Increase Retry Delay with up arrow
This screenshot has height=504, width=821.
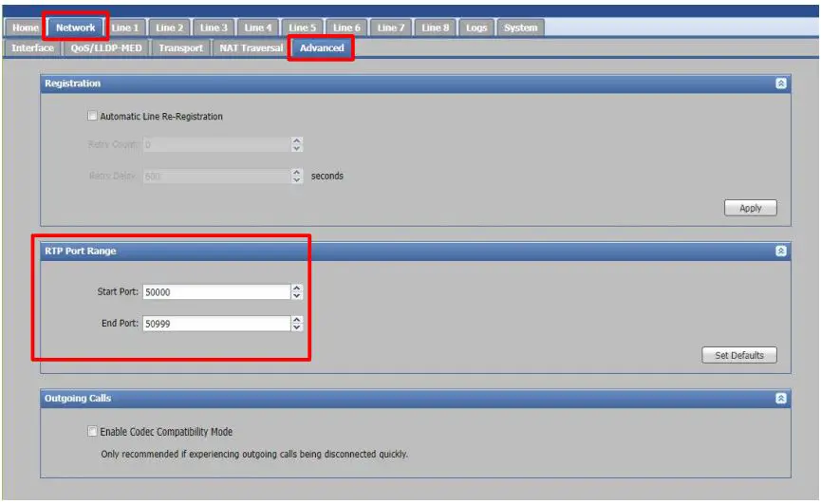point(297,172)
